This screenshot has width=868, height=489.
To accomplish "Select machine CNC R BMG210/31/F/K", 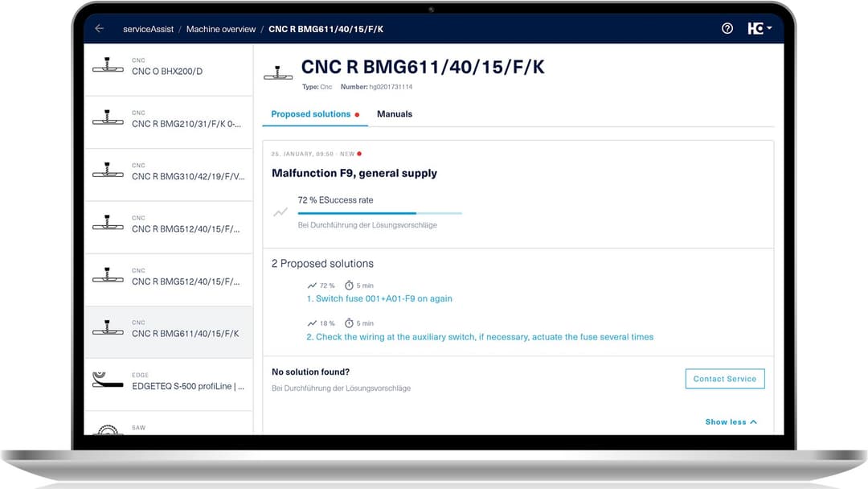I will [168, 122].
